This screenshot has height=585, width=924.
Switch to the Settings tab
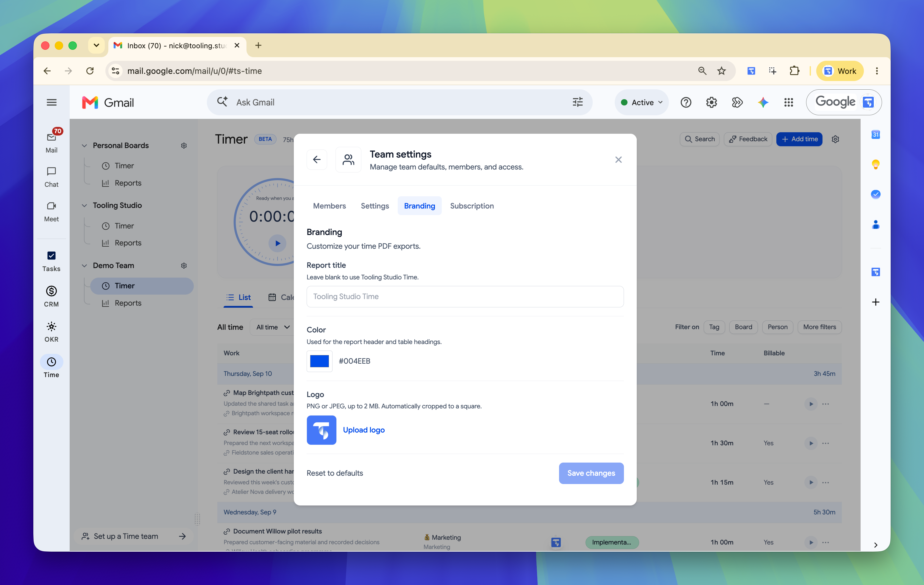[375, 206]
